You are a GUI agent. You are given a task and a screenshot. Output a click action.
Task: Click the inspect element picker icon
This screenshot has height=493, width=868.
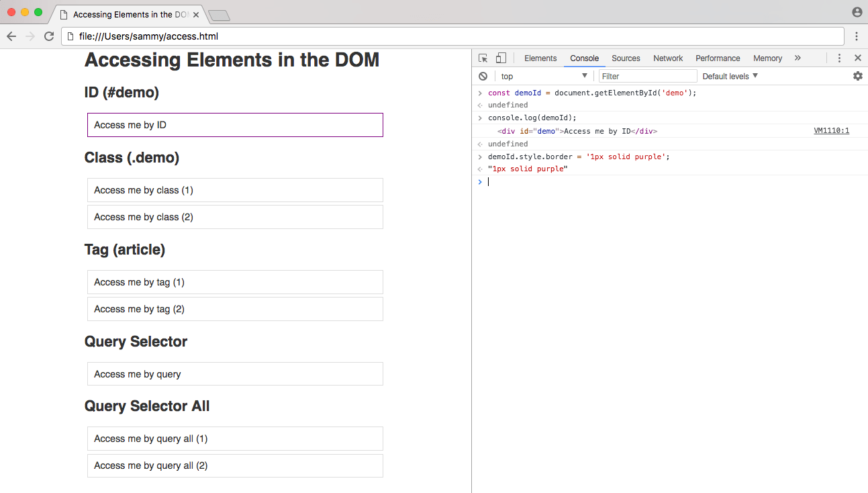[483, 58]
